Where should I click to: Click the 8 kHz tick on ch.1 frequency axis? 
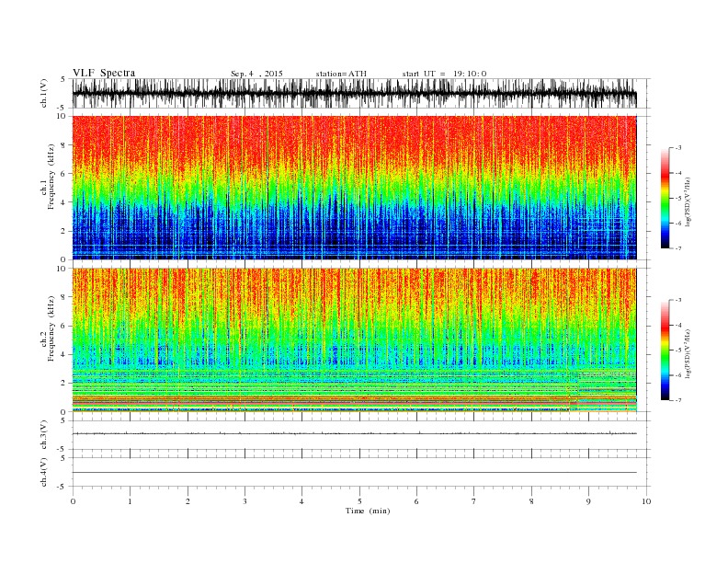pyautogui.click(x=63, y=145)
